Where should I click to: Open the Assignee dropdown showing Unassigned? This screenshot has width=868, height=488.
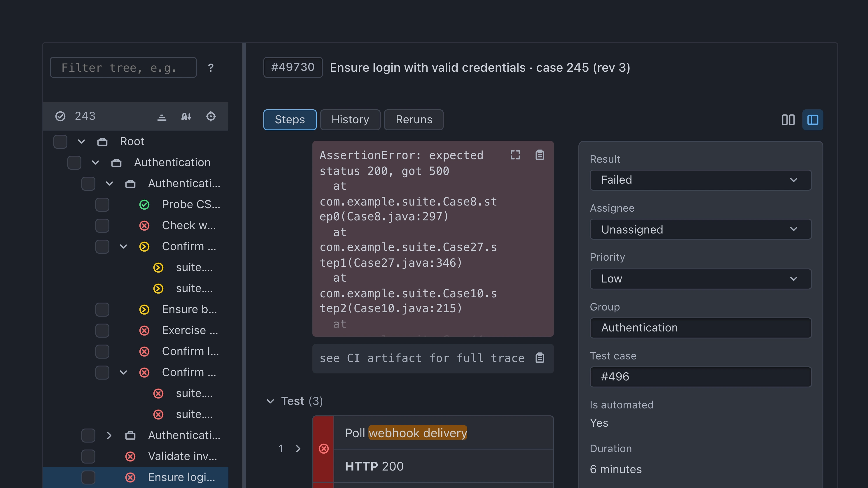(x=701, y=229)
